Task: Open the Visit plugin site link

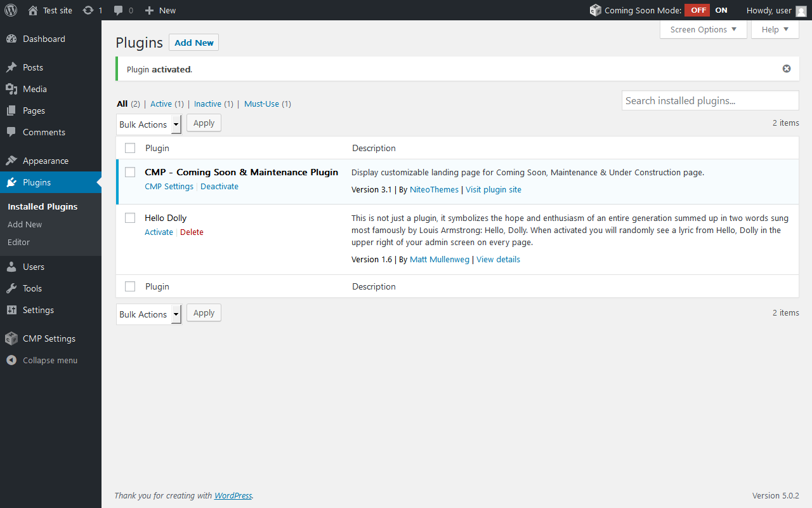Action: (x=494, y=190)
